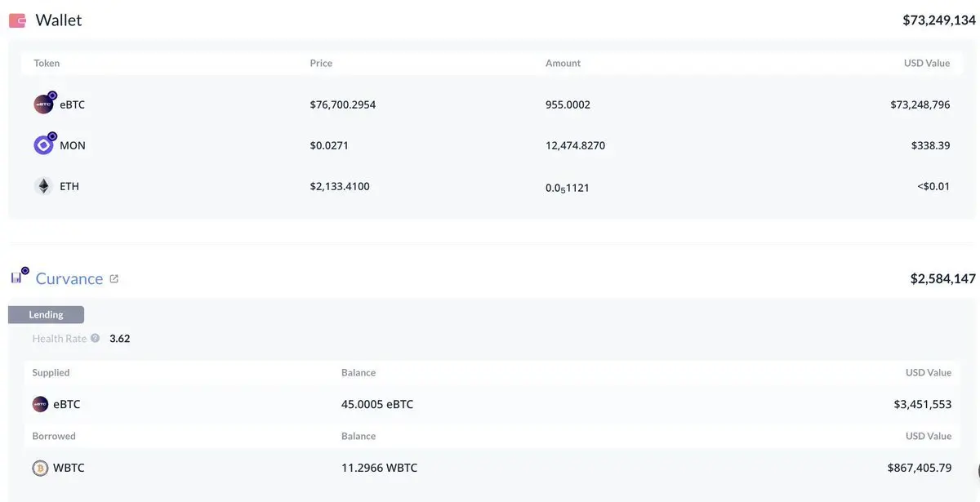Click the Wallet table USD Value header
The height and width of the screenshot is (502, 980).
click(927, 63)
